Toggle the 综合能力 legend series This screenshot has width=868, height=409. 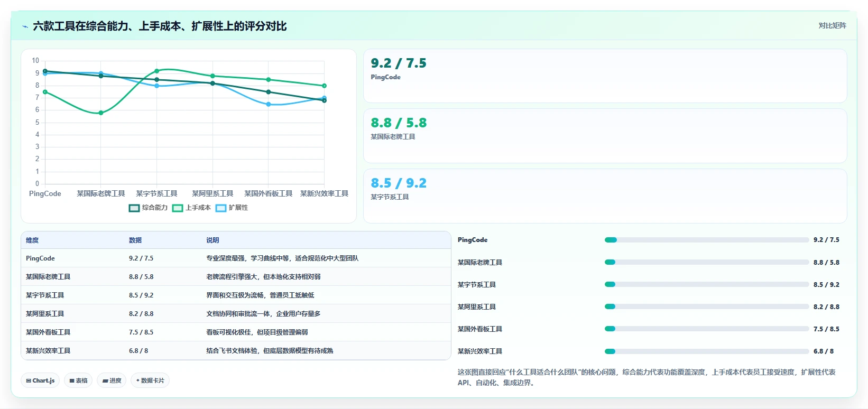[149, 208]
